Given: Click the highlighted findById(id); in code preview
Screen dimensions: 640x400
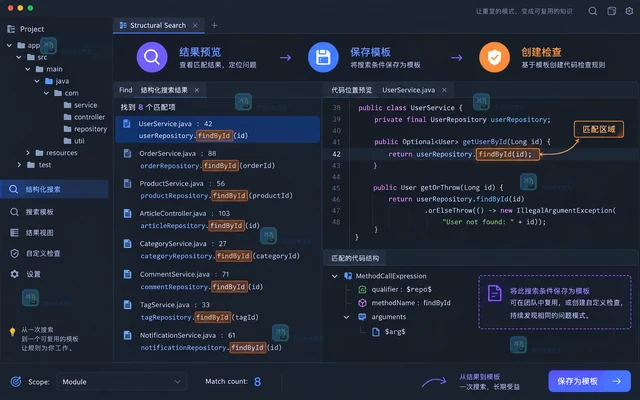Looking at the screenshot, I should [507, 154].
